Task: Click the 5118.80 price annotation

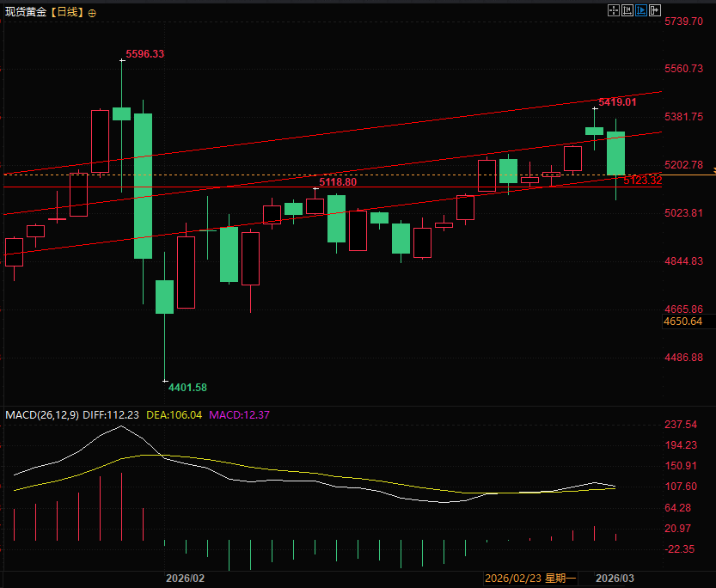Action: [x=338, y=181]
